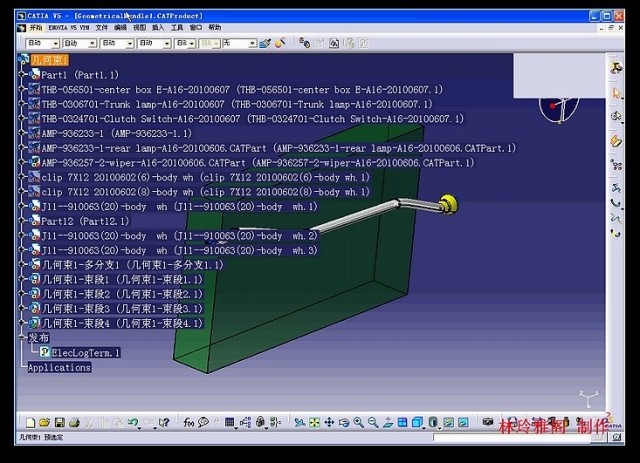Viewport: 640px width, 463px height.
Task: Expand the AMP-936233-1 (AMP-936233-1.1) node
Action: tap(22, 133)
